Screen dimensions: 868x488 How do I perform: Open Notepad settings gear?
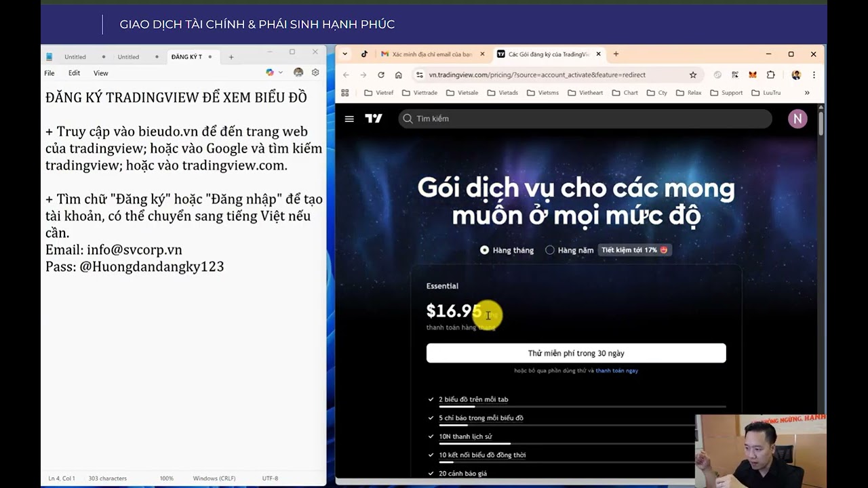315,73
